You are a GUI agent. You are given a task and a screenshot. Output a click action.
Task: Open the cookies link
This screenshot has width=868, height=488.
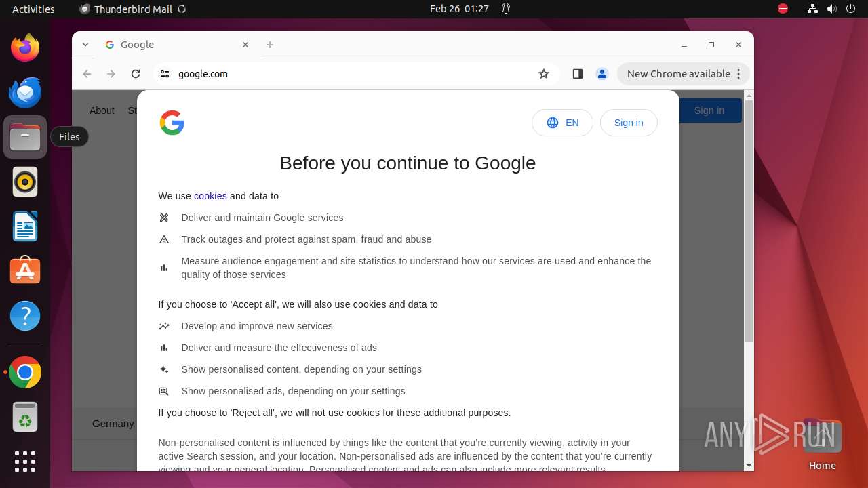210,196
